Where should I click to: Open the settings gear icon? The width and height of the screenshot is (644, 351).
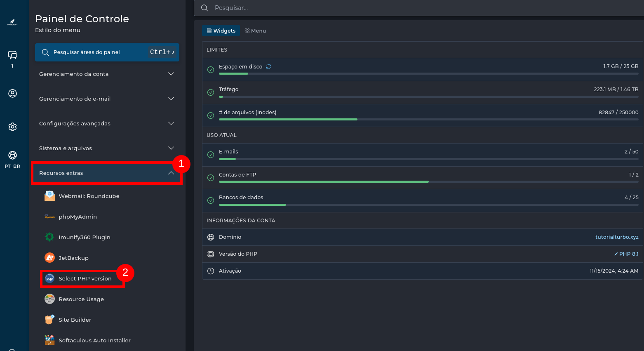pos(12,127)
